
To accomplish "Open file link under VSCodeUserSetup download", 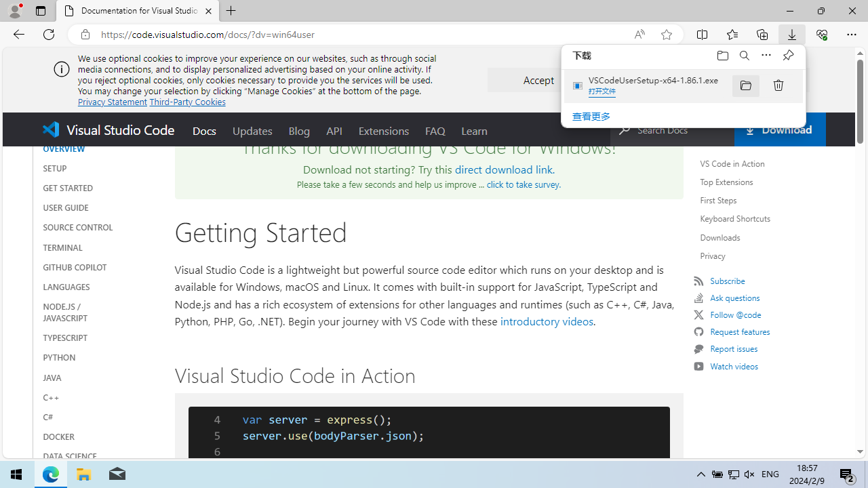I will (602, 91).
